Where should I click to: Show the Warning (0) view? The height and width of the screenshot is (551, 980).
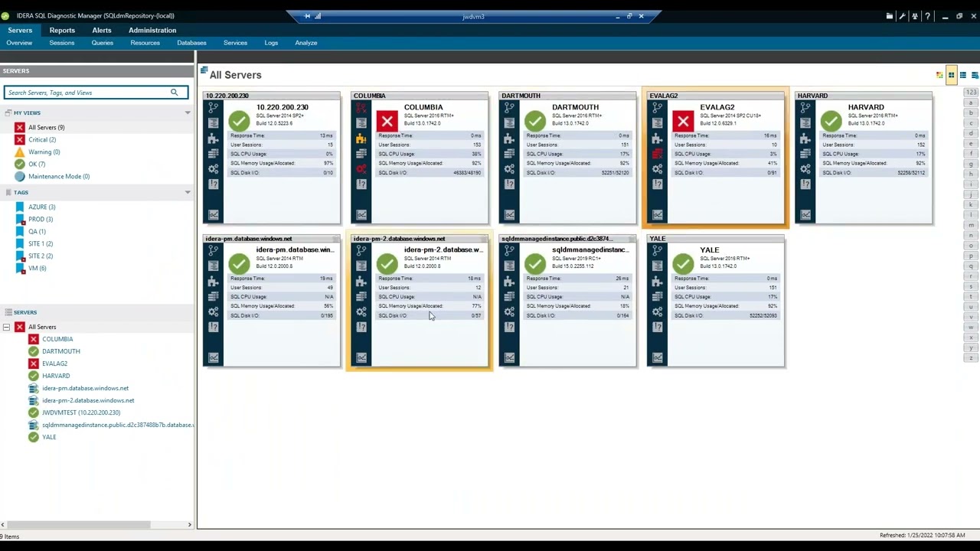point(44,152)
